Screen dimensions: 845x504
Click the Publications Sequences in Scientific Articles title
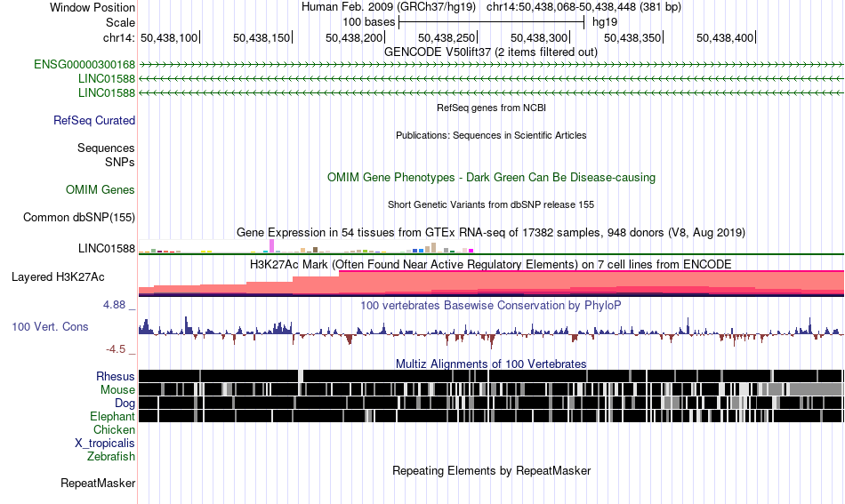491,135
